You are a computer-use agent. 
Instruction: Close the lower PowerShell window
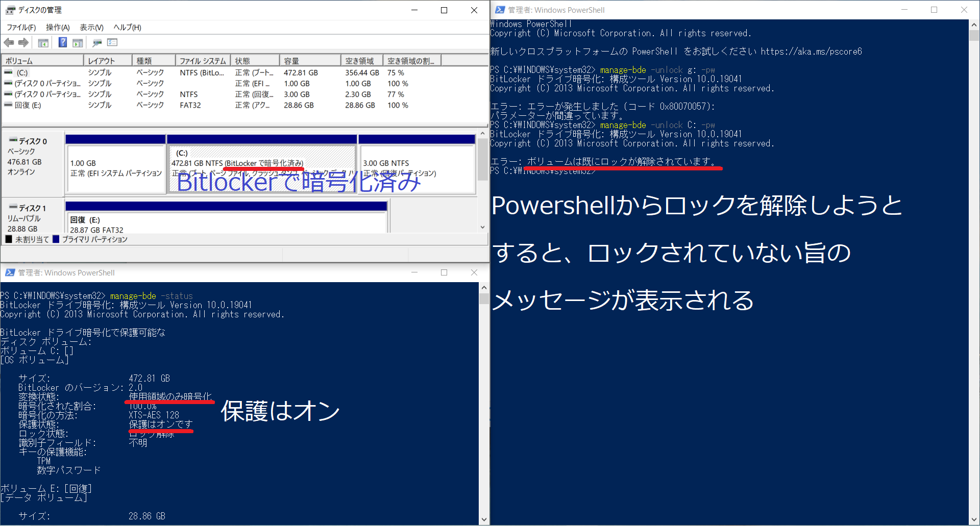tap(474, 272)
